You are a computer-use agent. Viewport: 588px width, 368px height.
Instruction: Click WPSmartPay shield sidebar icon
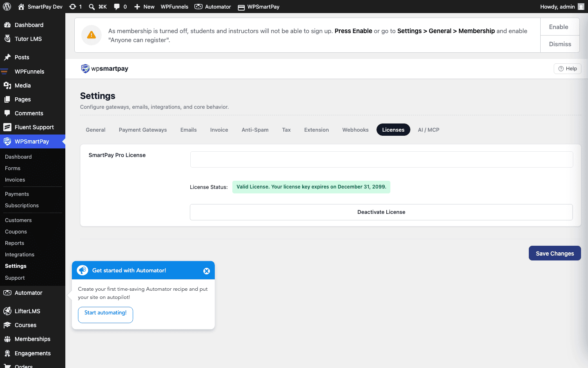pos(7,141)
